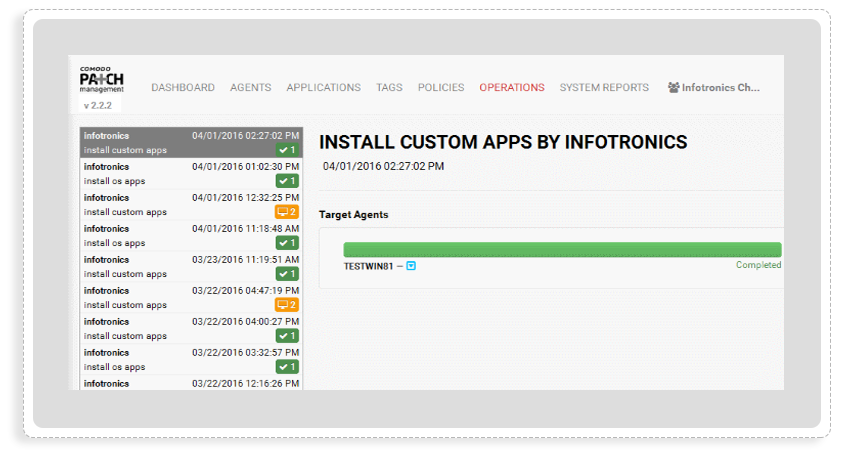
Task: Select the operation dated 04/01/2016 02:27:02 PM
Action: [x=191, y=143]
